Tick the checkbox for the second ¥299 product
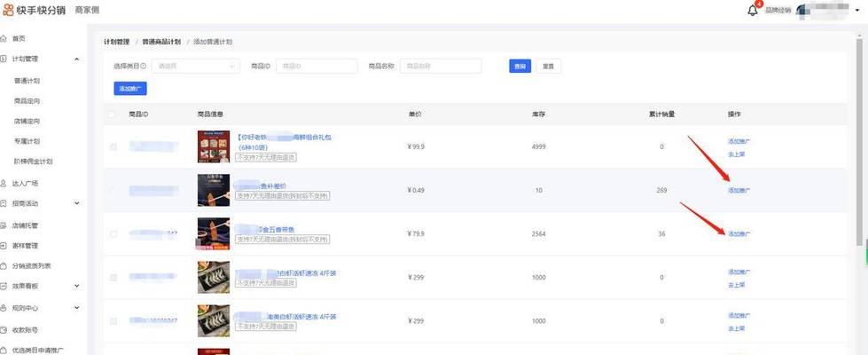 tap(113, 321)
